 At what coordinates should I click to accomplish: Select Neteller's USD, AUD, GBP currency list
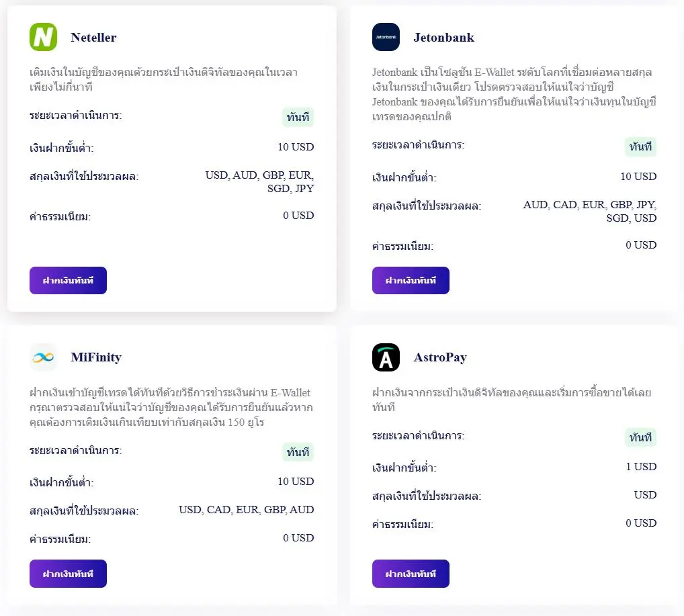coord(259,181)
